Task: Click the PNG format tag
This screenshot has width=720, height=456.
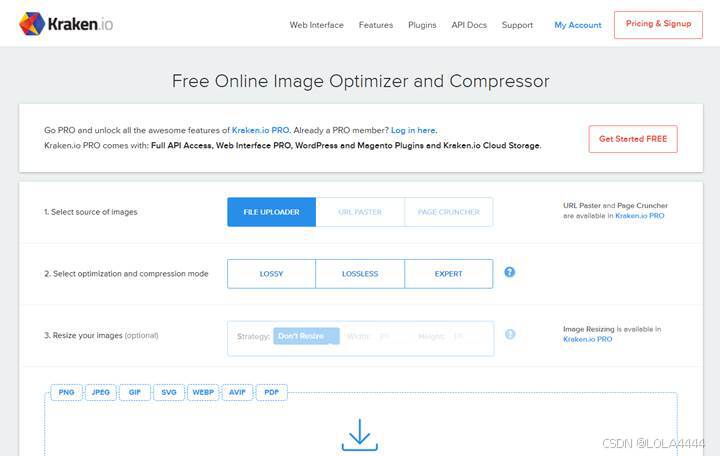Action: [66, 393]
